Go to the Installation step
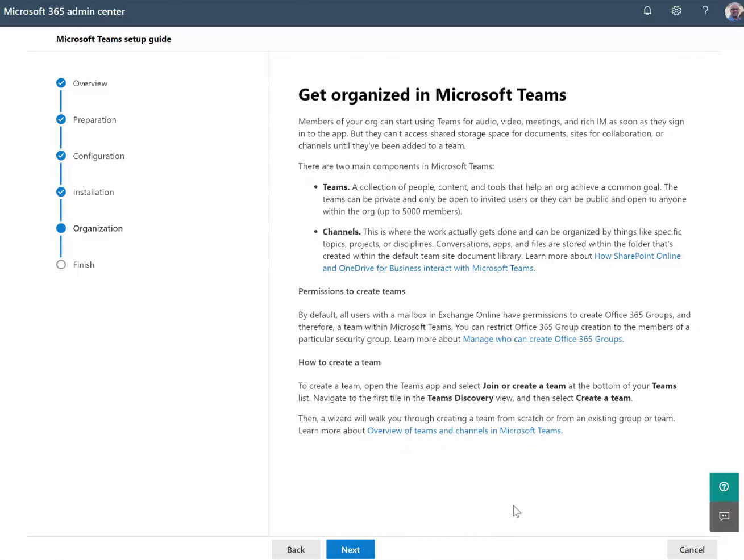 [x=93, y=193]
